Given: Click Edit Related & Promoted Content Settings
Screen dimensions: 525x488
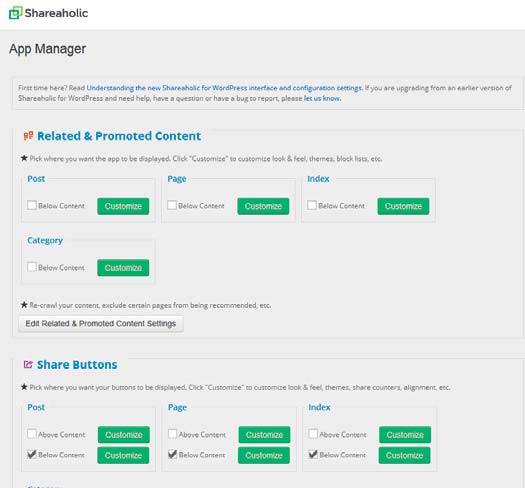Looking at the screenshot, I should point(101,324).
